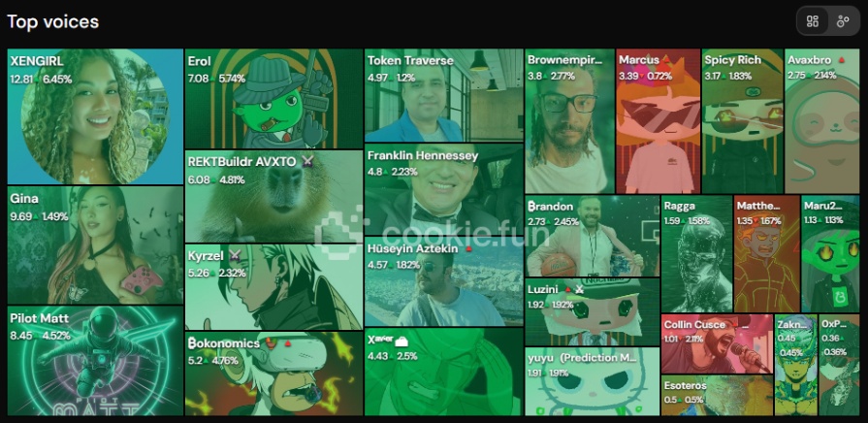Image resolution: width=868 pixels, height=423 pixels.
Task: Select the Franklin Hennessey tile
Action: click(444, 189)
